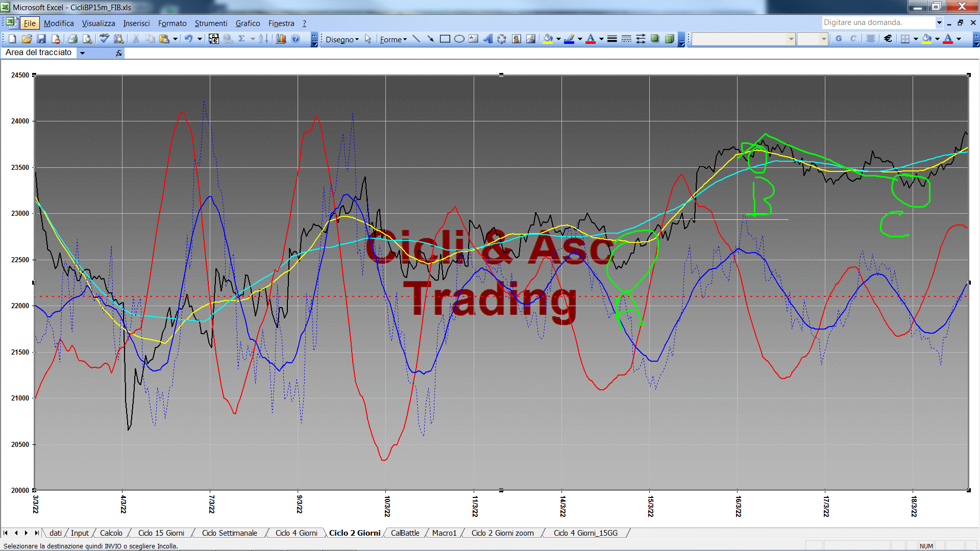The width and height of the screenshot is (980, 551).
Task: Click the AutoSum sigma icon
Action: (x=242, y=39)
